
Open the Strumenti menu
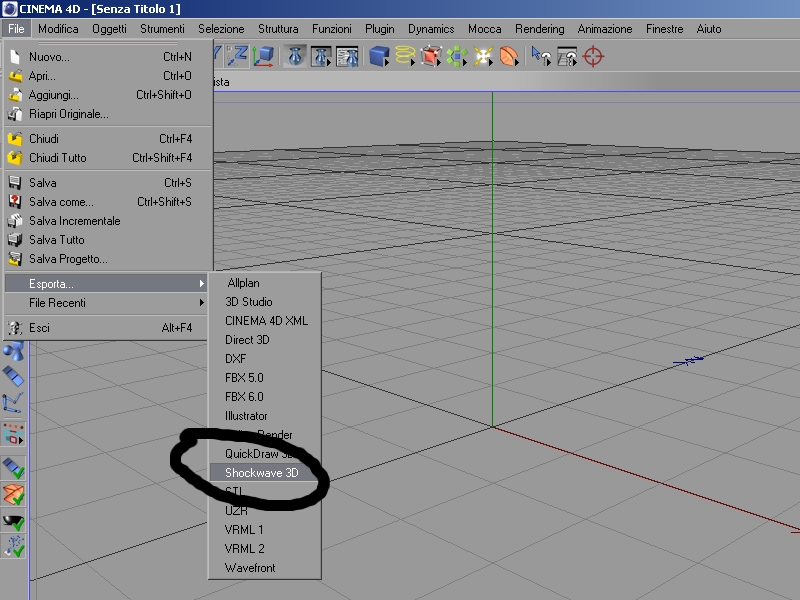162,29
